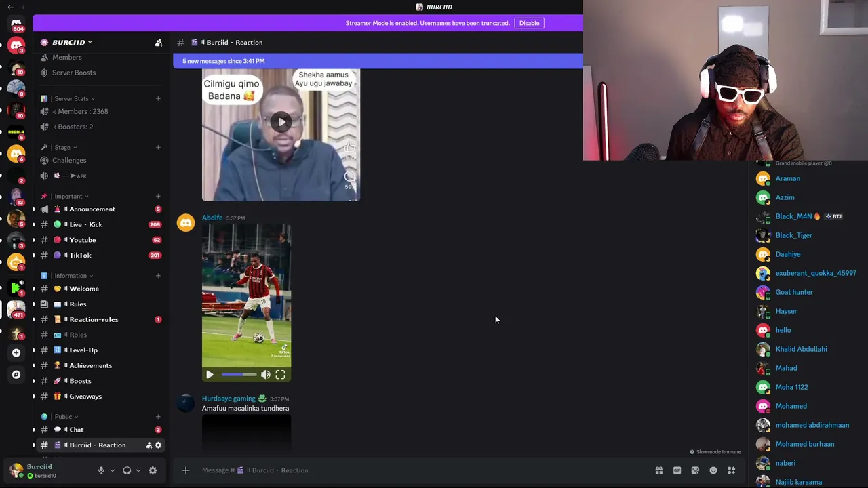Open the Chat channel
The image size is (868, 488).
[x=101, y=430]
